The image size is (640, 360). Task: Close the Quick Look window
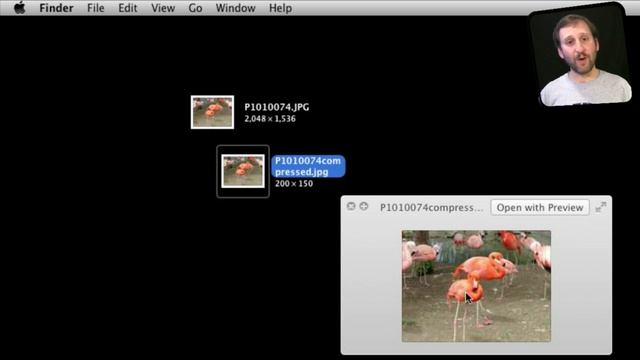(351, 206)
